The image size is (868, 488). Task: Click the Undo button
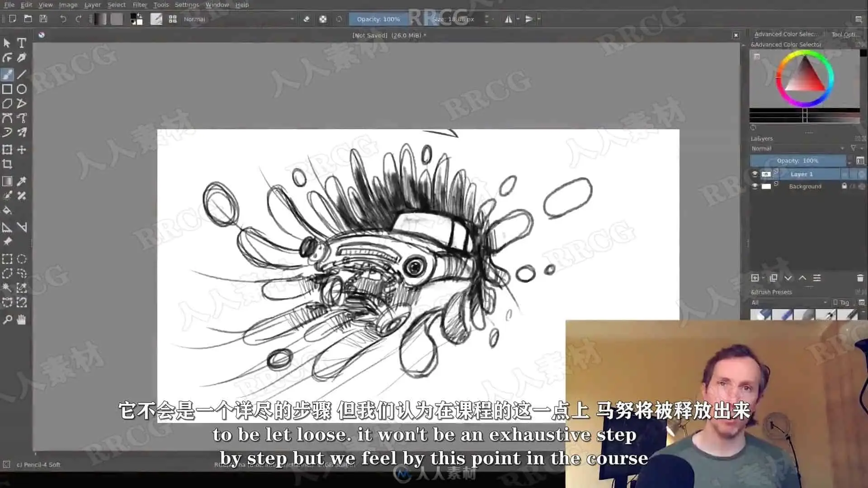[63, 19]
